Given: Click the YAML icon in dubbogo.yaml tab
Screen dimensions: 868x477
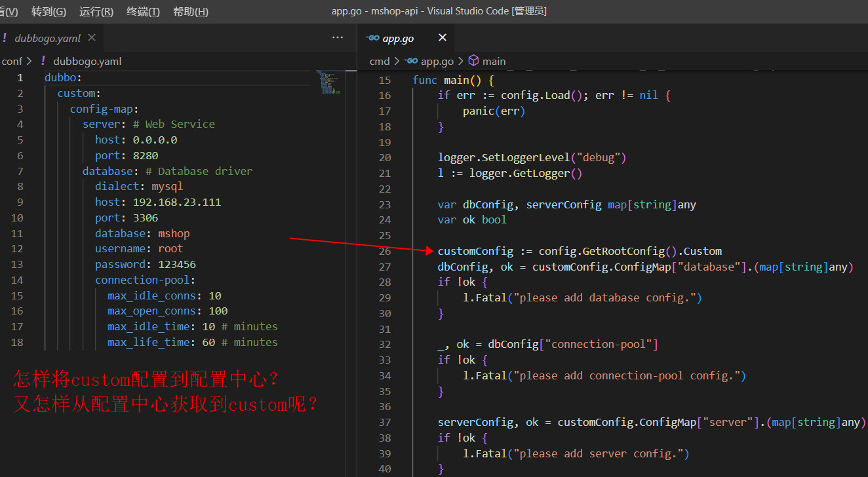Looking at the screenshot, I should pos(5,38).
